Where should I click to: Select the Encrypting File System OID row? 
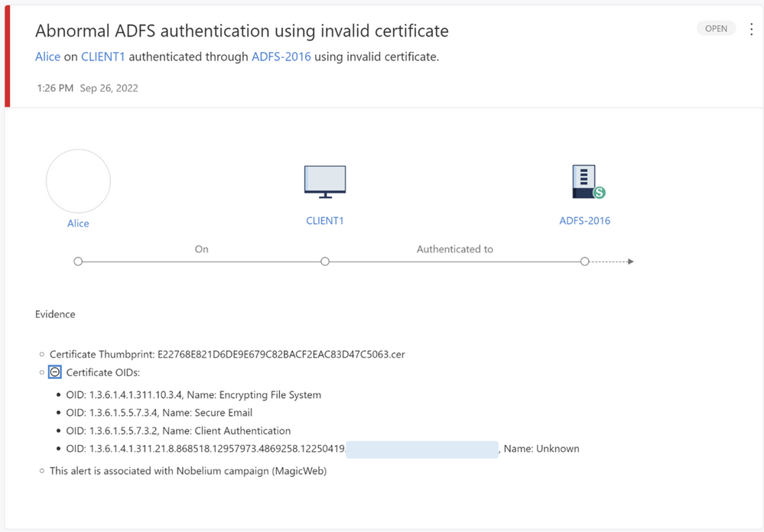pos(193,394)
